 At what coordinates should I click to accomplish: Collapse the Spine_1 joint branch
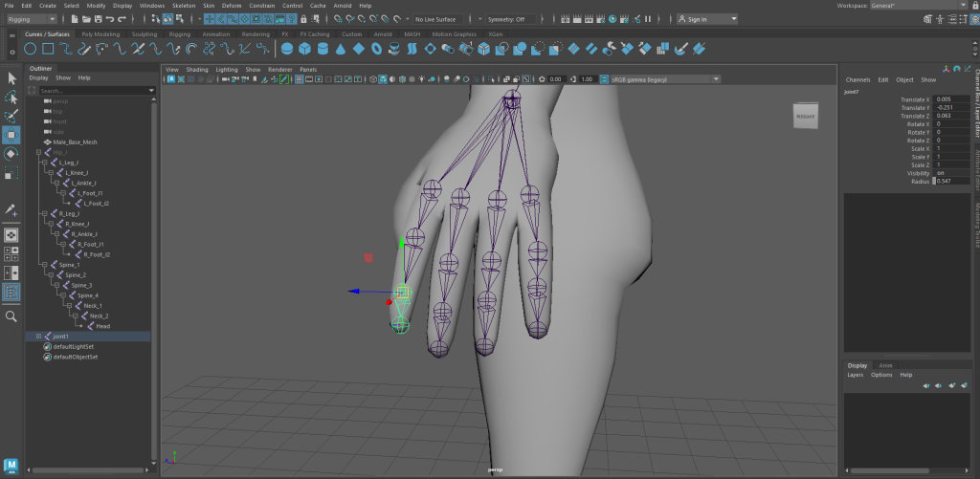[x=44, y=265]
